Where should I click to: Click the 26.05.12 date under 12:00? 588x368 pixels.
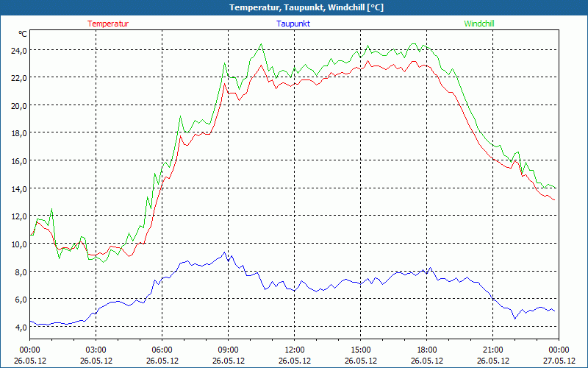tap(295, 361)
